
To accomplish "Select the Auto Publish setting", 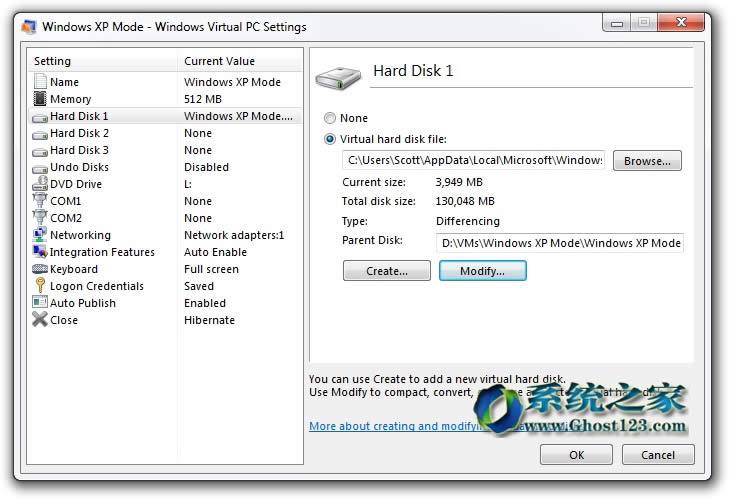I will tap(83, 303).
